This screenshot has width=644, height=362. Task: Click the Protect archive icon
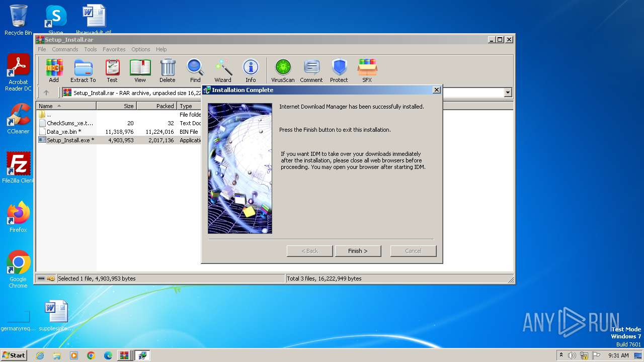[x=339, y=70]
